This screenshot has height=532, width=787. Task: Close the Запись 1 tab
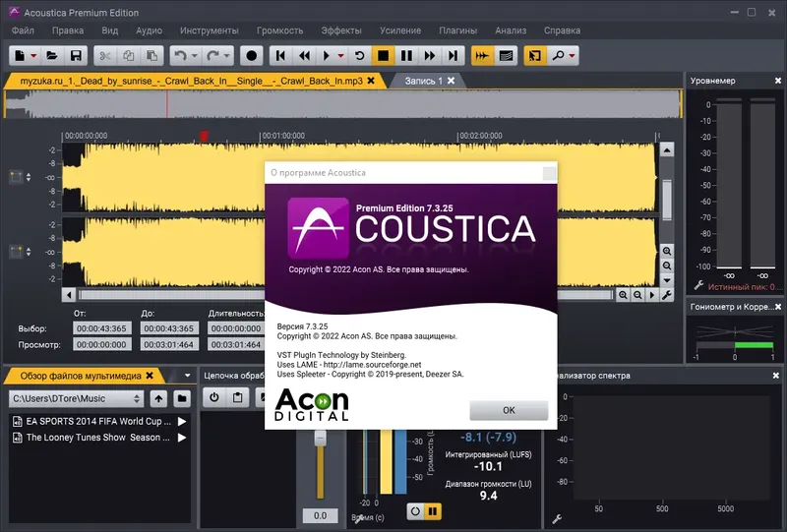click(452, 81)
